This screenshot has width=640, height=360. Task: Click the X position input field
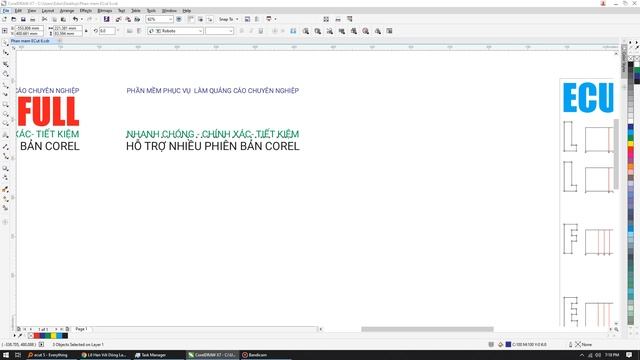(29, 28)
